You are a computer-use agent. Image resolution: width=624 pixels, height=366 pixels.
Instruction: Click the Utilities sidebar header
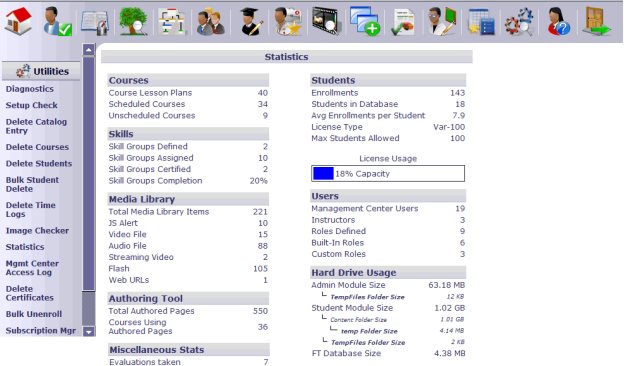pos(41,71)
